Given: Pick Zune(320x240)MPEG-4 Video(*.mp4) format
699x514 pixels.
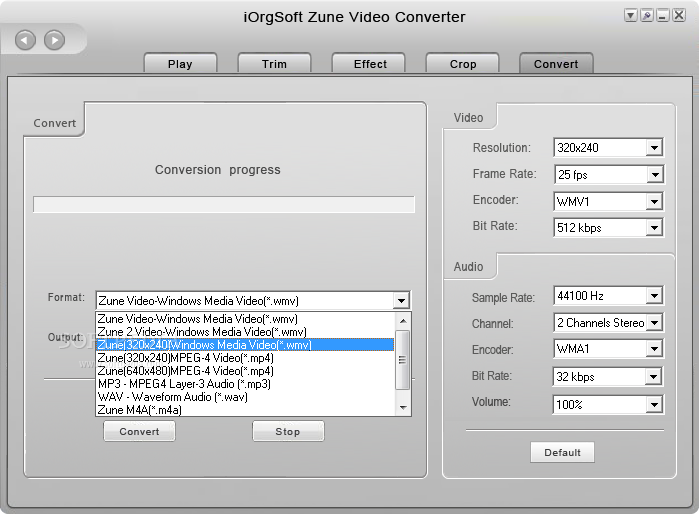Looking at the screenshot, I should point(245,358).
